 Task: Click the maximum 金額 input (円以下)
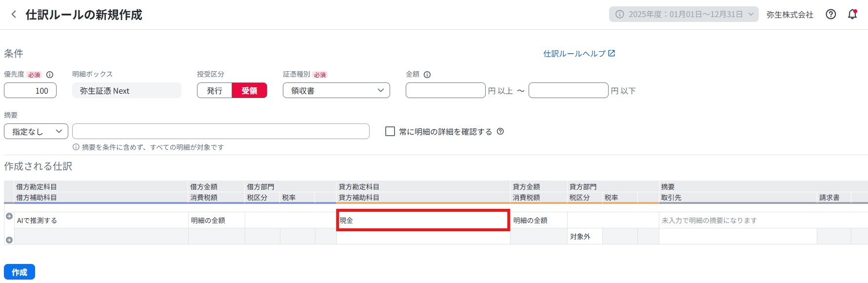[x=569, y=90]
